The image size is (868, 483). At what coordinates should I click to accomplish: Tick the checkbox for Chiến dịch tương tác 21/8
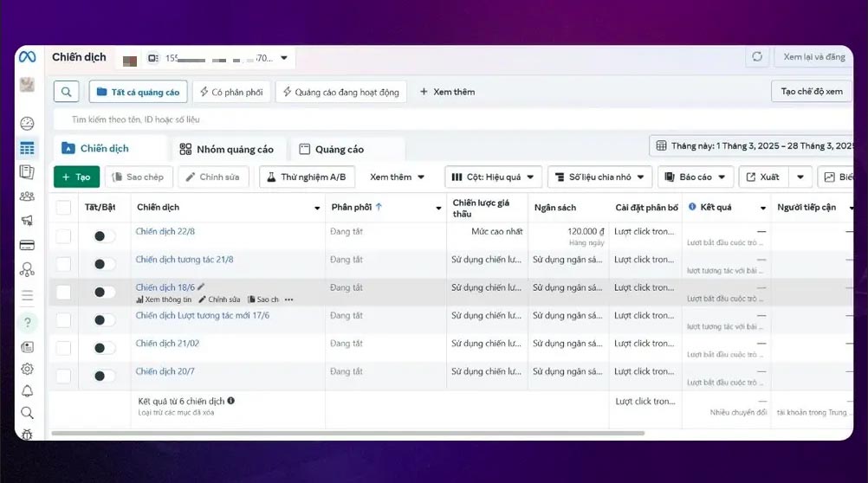pyautogui.click(x=63, y=264)
